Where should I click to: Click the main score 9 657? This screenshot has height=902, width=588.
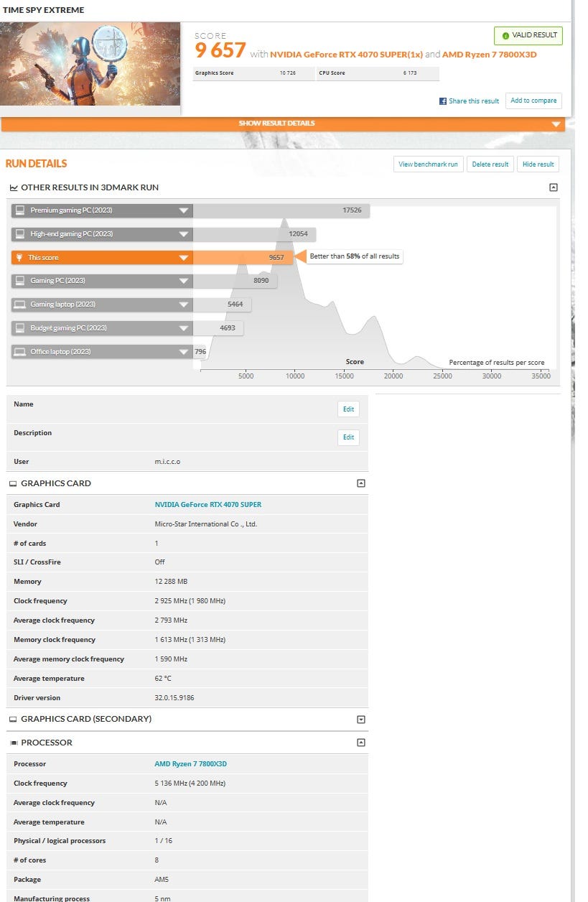pyautogui.click(x=221, y=51)
